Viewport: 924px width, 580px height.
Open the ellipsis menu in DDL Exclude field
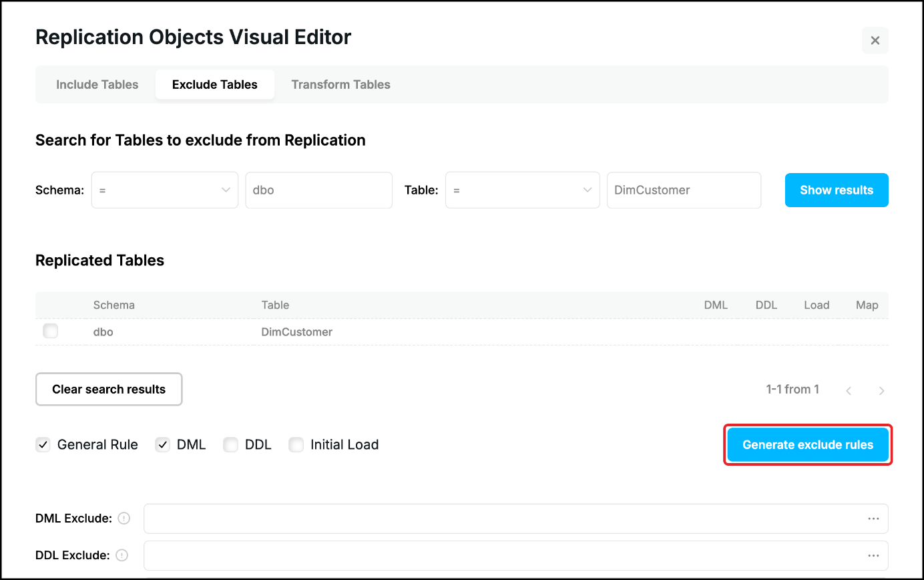[873, 555]
